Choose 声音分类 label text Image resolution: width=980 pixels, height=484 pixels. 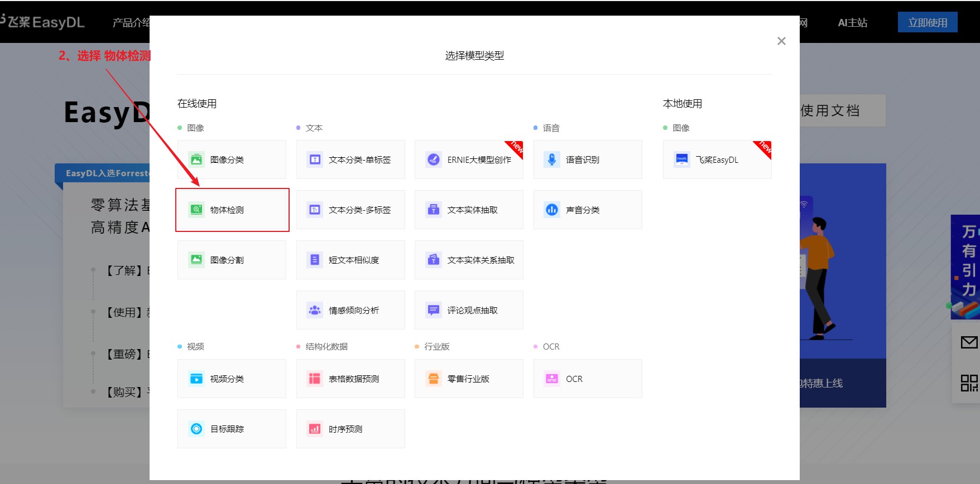(x=582, y=210)
